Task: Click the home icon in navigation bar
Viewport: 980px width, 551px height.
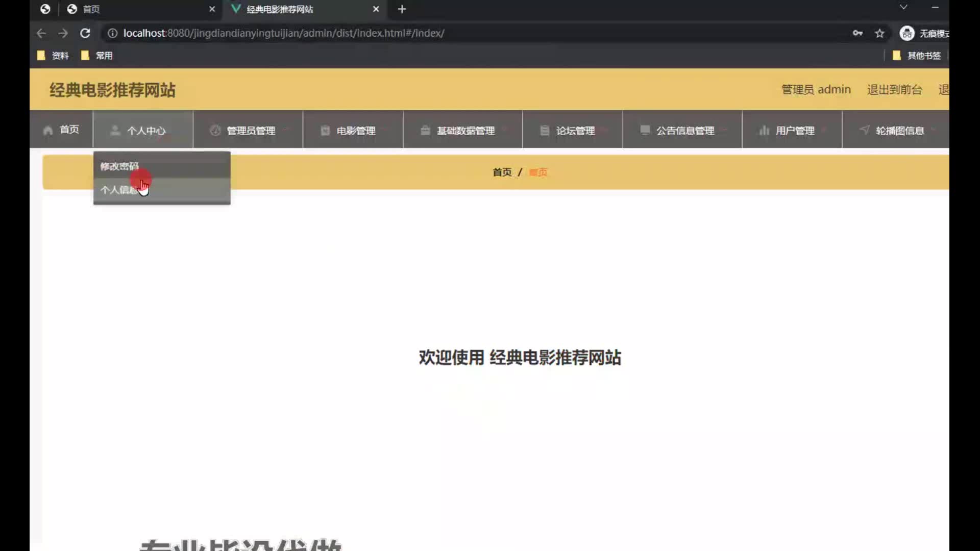Action: 48,131
